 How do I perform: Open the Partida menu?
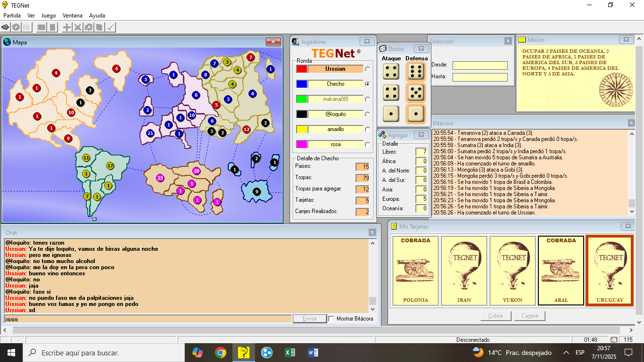12,16
